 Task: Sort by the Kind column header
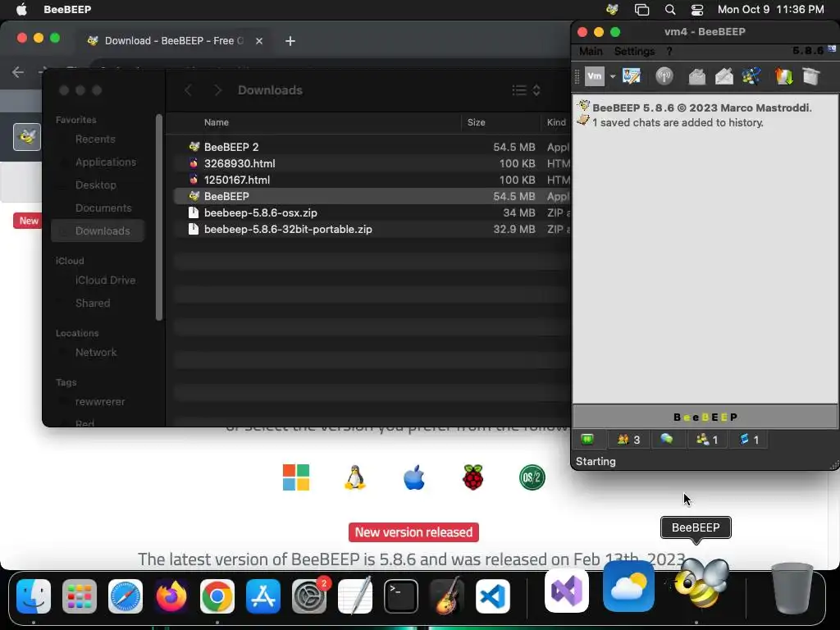coord(556,123)
